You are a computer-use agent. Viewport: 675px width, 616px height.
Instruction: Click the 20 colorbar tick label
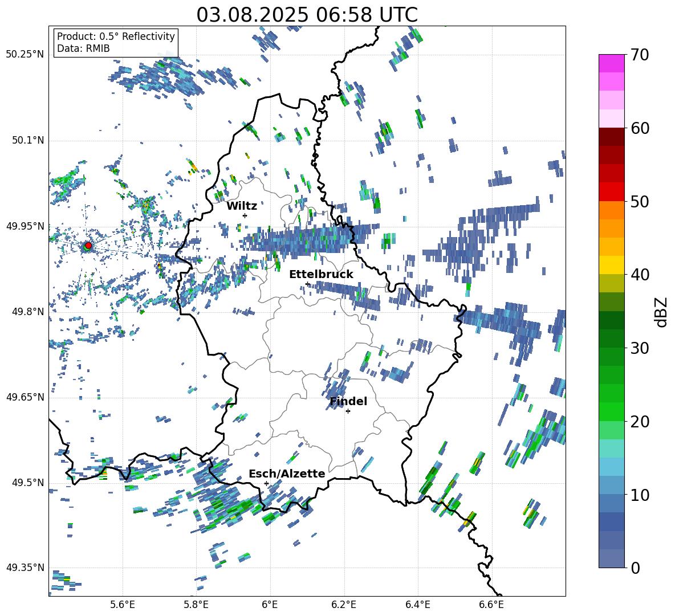point(640,421)
